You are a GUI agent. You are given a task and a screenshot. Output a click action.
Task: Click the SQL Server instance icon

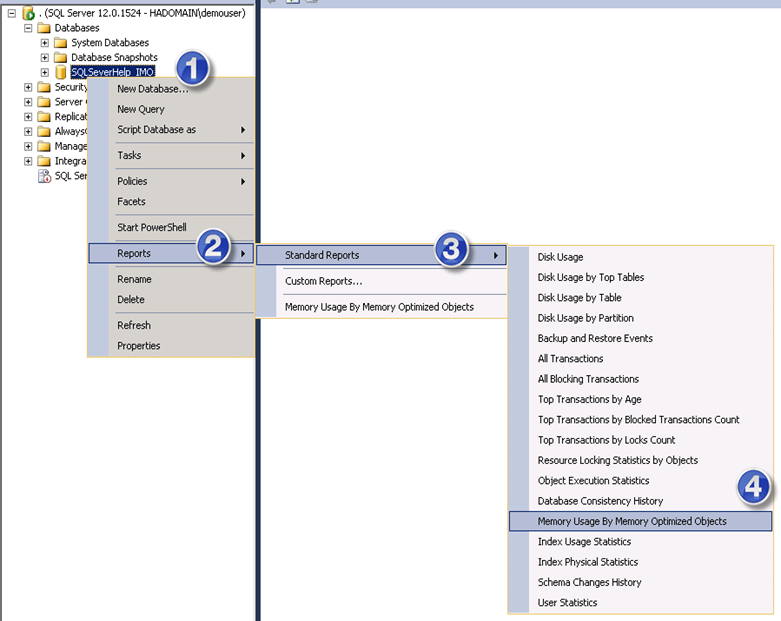(x=28, y=13)
